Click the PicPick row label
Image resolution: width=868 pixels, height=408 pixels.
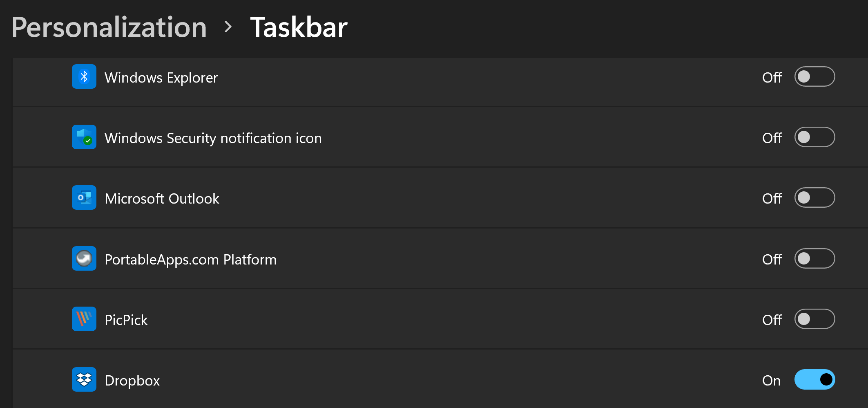tap(126, 320)
